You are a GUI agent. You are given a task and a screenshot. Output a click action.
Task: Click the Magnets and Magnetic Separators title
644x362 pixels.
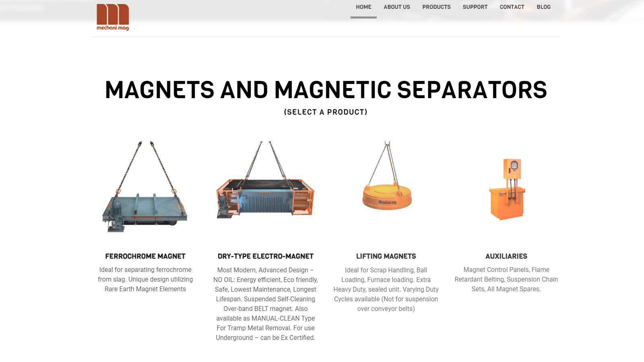326,90
